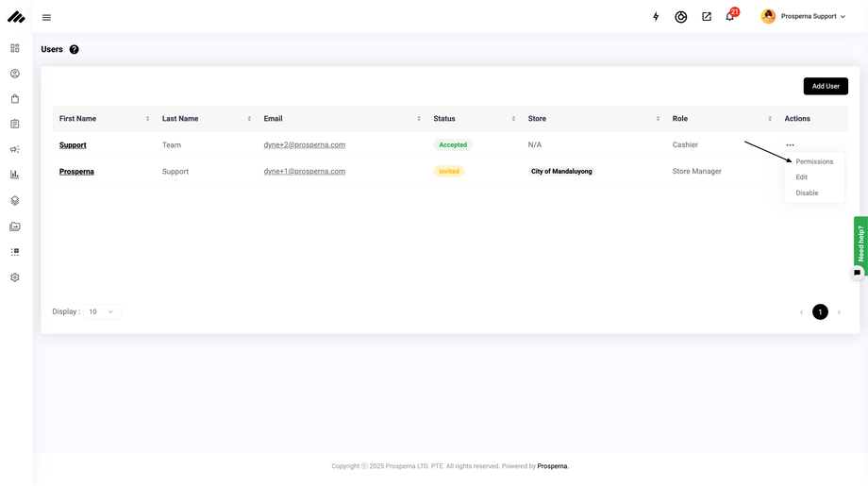The height and width of the screenshot is (486, 868).
Task: Click the external link icon in header
Action: click(707, 17)
